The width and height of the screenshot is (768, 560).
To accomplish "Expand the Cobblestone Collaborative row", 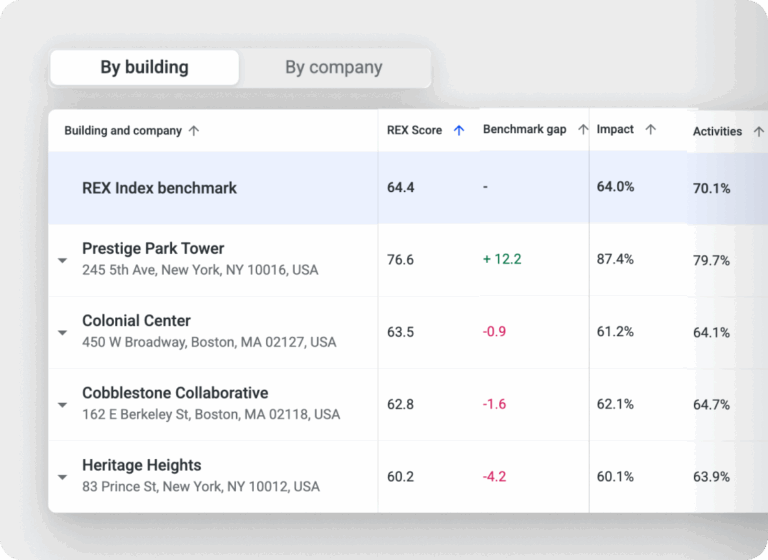I will [63, 405].
